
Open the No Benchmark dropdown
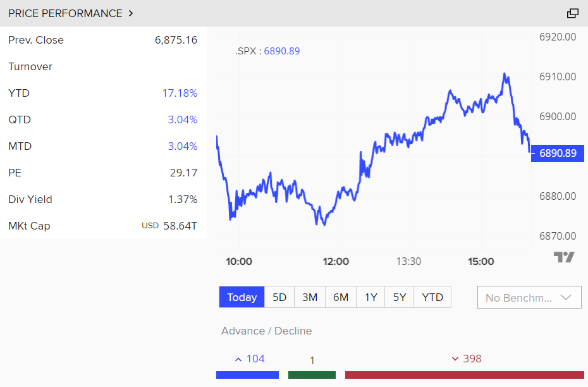[529, 297]
